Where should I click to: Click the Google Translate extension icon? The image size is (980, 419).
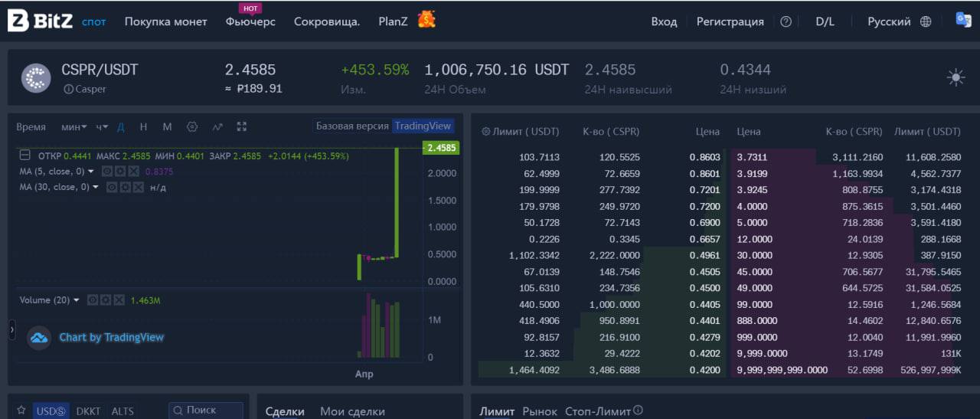coord(963,20)
